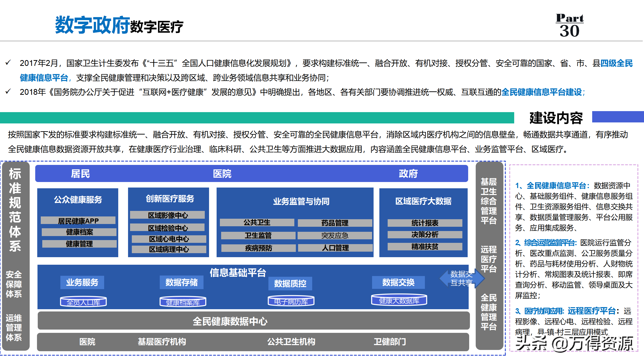
Task: Click the 安全保障体系 label
Action: [x=14, y=284]
